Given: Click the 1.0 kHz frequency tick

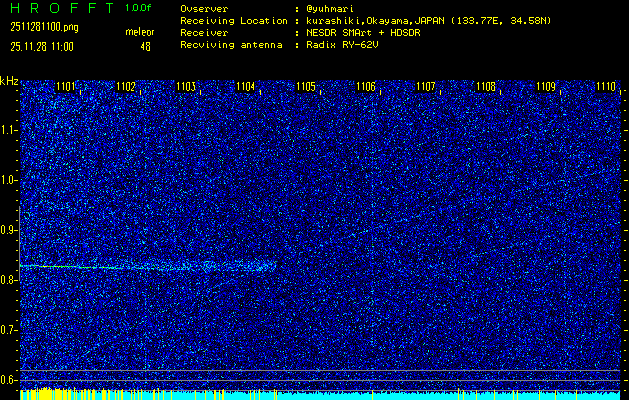Looking at the screenshot, I should pos(9,180).
